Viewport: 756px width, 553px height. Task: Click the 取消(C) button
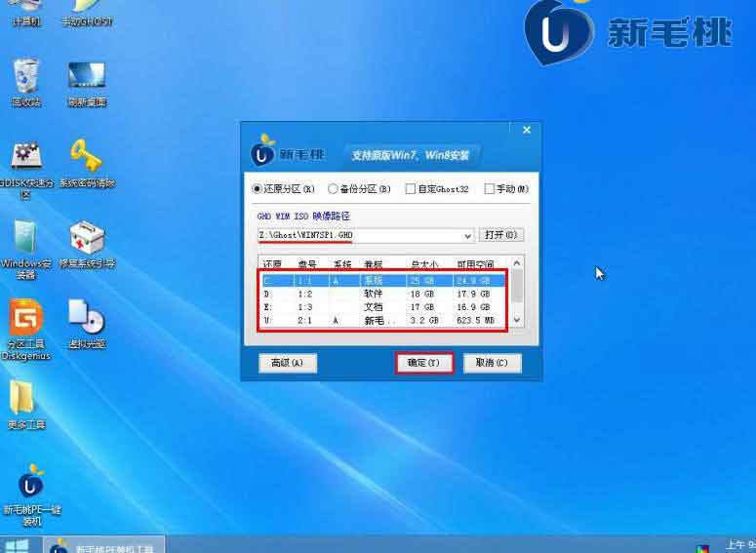pyautogui.click(x=492, y=363)
